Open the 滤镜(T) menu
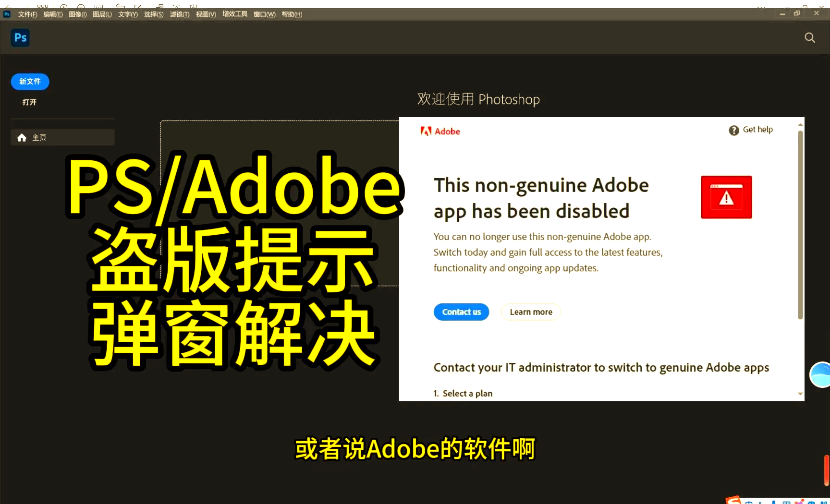This screenshot has height=504, width=830. [x=180, y=14]
